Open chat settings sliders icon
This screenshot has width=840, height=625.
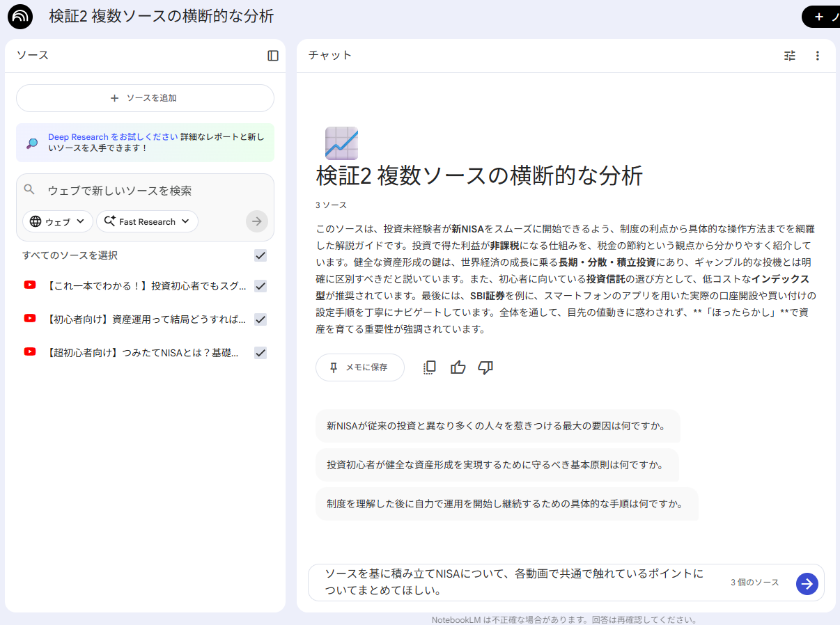(789, 56)
